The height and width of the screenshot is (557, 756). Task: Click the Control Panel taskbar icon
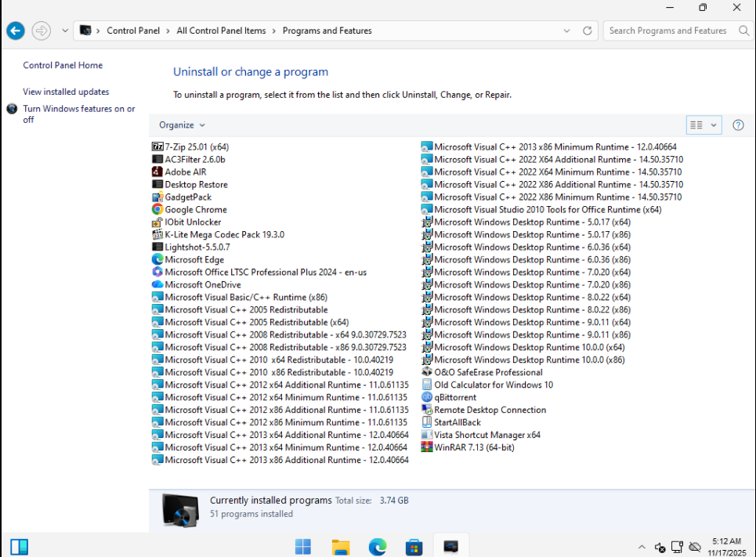click(450, 546)
